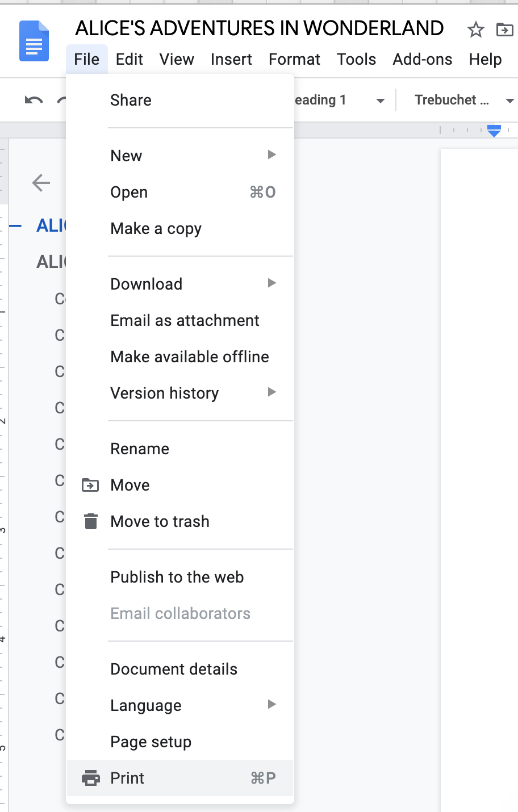
Task: Click the move-to-folder icon at top right
Action: pos(504,30)
